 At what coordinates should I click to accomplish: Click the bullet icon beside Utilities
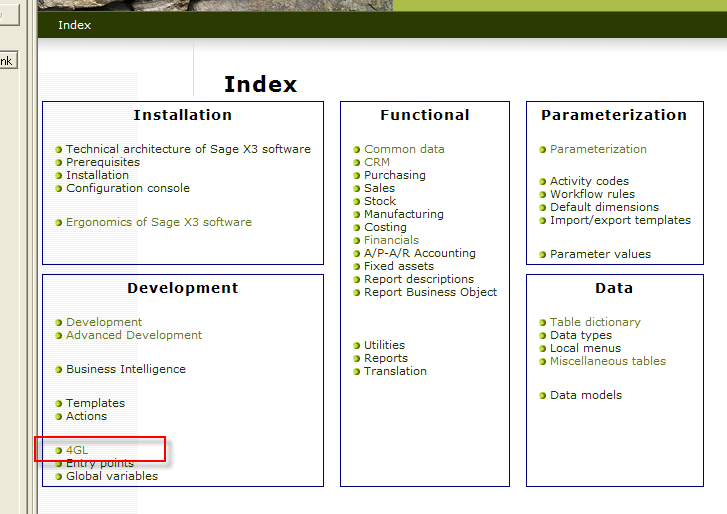click(x=356, y=346)
